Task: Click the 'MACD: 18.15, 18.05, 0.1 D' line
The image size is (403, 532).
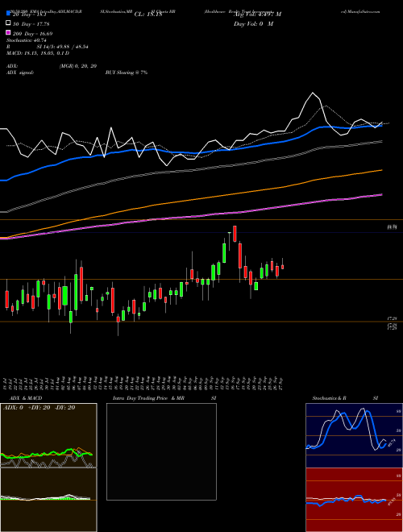Action: 38,53
